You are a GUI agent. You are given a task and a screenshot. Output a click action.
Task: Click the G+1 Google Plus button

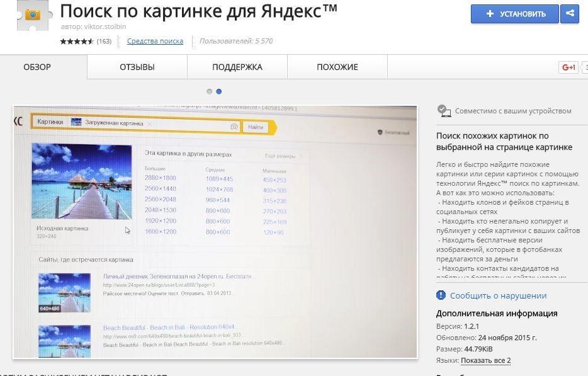click(x=568, y=67)
